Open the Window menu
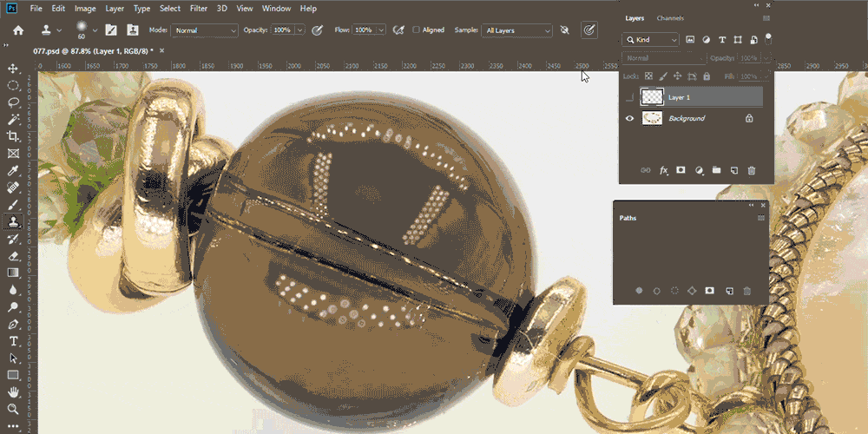 276,9
